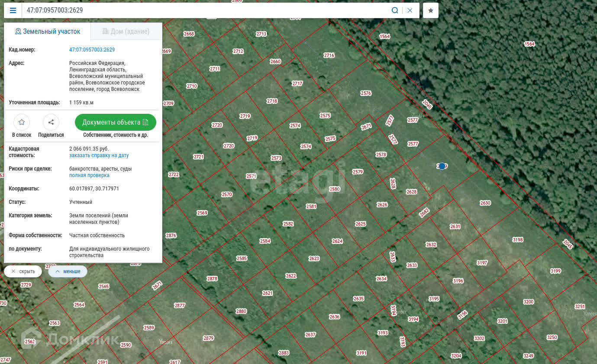Select parcel 2576 on the map
Image resolution: width=597 pixels, height=364 pixels.
click(366, 93)
